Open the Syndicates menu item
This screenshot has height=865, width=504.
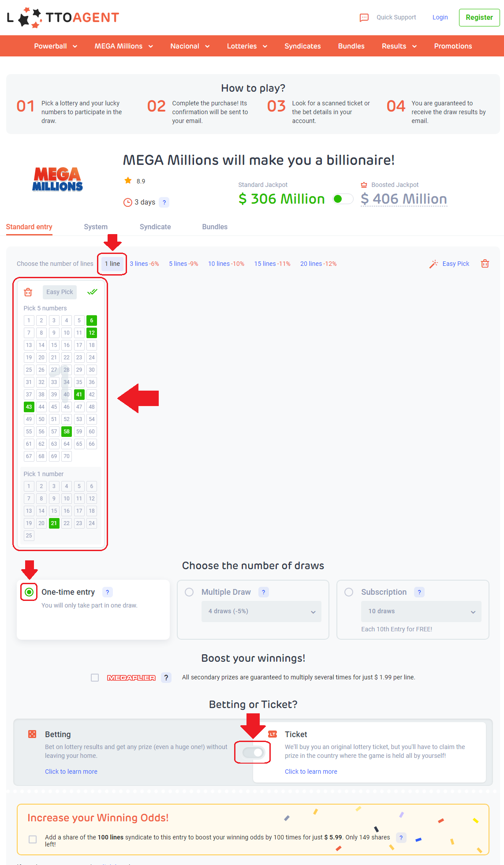[x=302, y=46]
